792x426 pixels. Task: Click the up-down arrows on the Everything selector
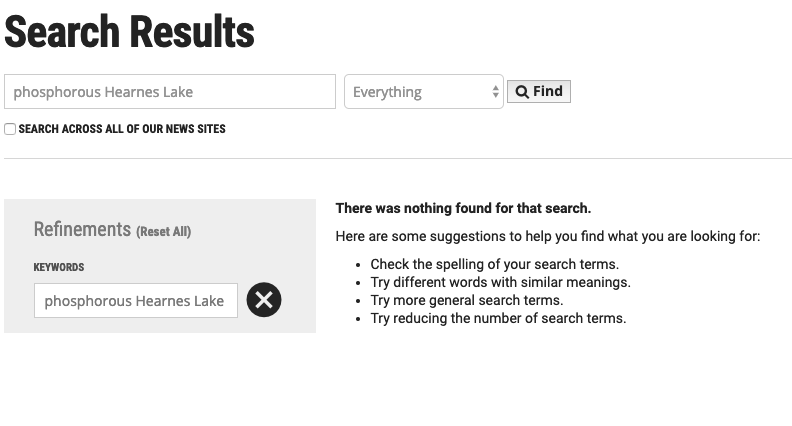pyautogui.click(x=495, y=92)
